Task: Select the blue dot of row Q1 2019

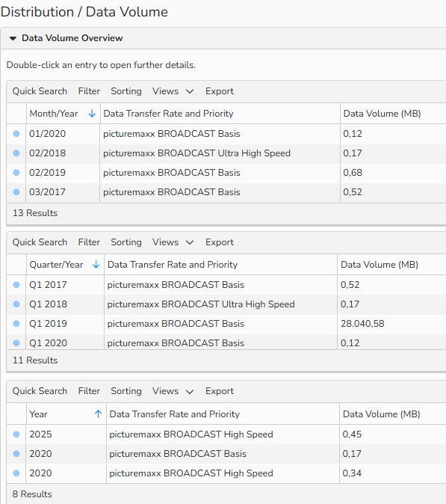Action: click(16, 324)
